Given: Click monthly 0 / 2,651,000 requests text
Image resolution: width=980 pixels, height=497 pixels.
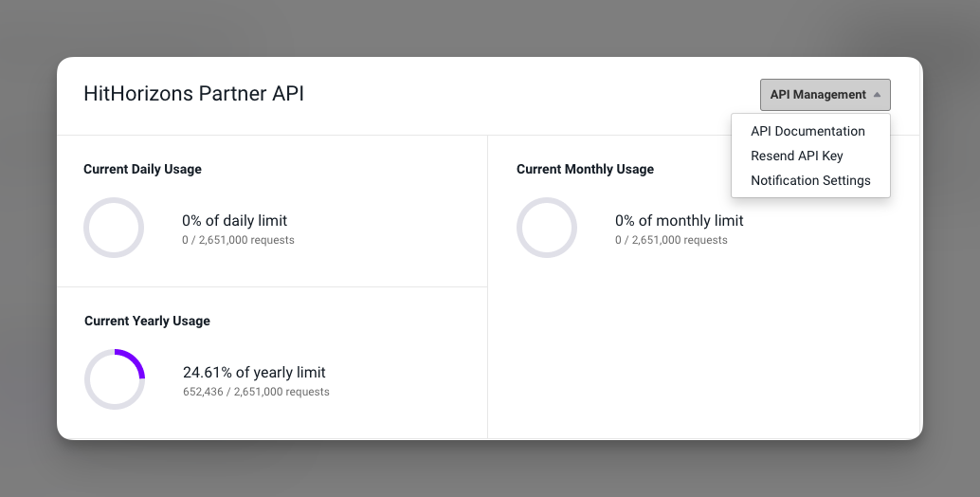Looking at the screenshot, I should click(x=671, y=240).
